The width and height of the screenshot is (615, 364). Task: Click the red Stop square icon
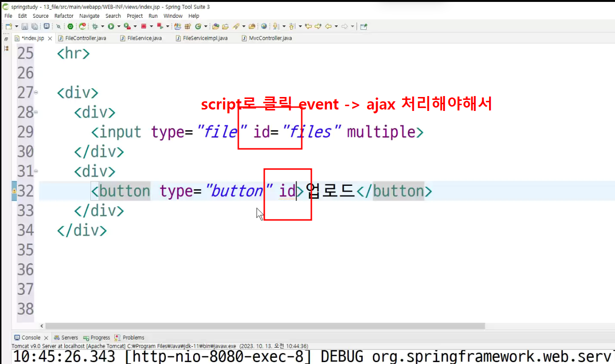[144, 26]
